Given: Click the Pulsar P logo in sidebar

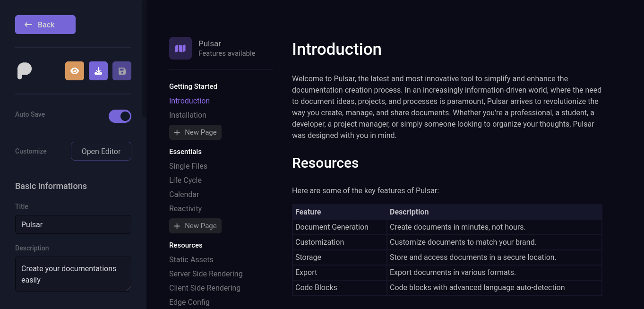Looking at the screenshot, I should (x=25, y=71).
